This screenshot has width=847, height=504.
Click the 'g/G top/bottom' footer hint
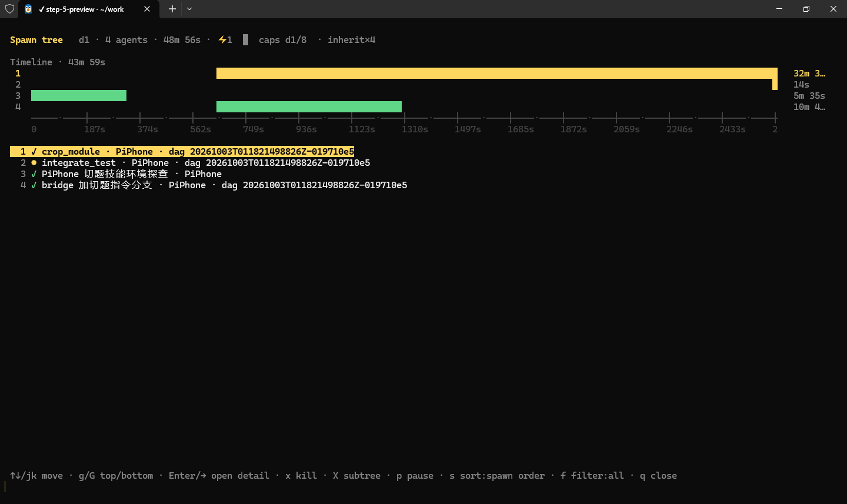tap(116, 476)
